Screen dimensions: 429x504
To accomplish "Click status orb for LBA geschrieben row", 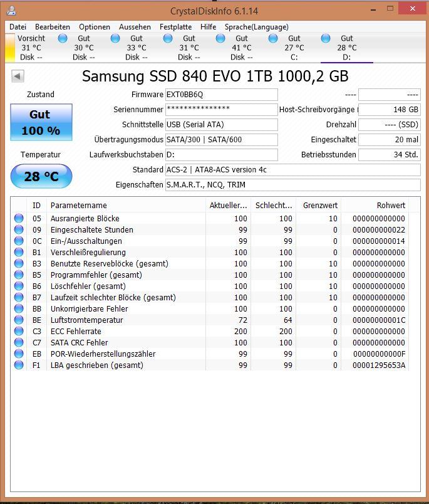I will click(x=19, y=365).
